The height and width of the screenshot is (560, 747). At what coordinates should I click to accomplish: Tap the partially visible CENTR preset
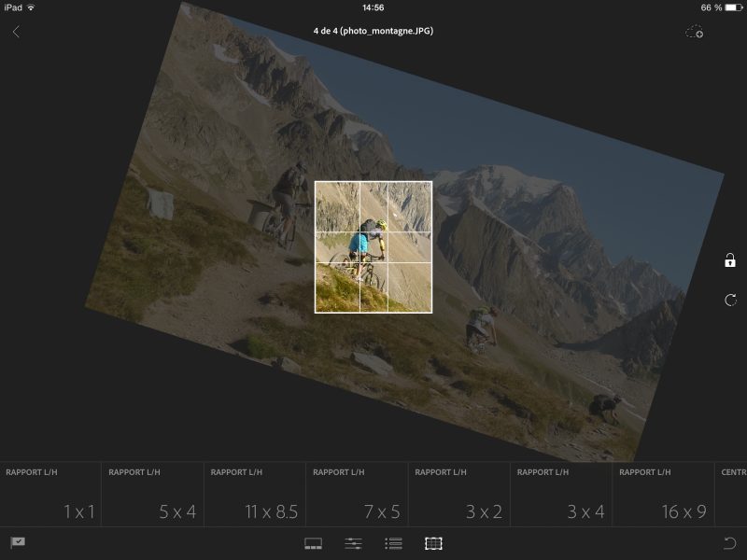[x=732, y=495]
